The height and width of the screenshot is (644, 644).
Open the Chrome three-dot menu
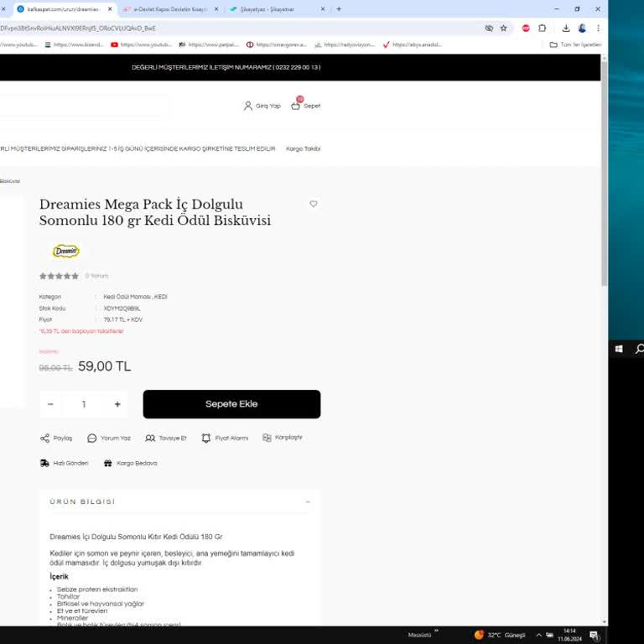[598, 28]
